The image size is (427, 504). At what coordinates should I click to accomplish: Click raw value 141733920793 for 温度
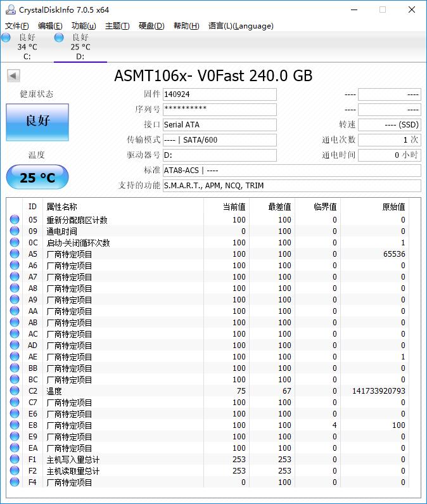point(378,391)
